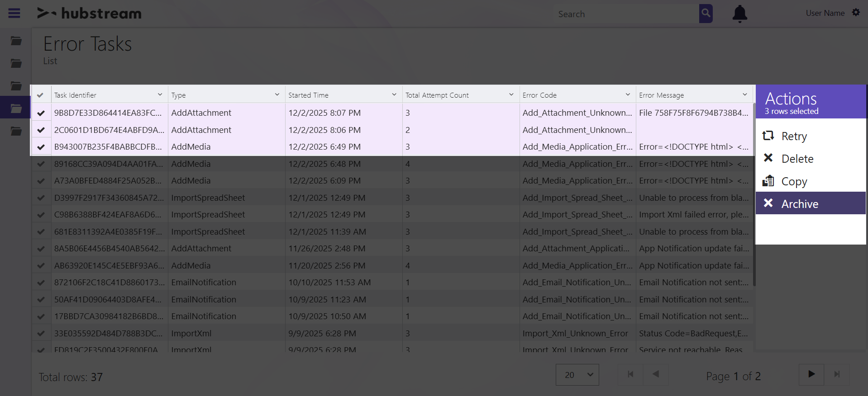Go to next page arrow
The height and width of the screenshot is (396, 868).
coord(811,374)
